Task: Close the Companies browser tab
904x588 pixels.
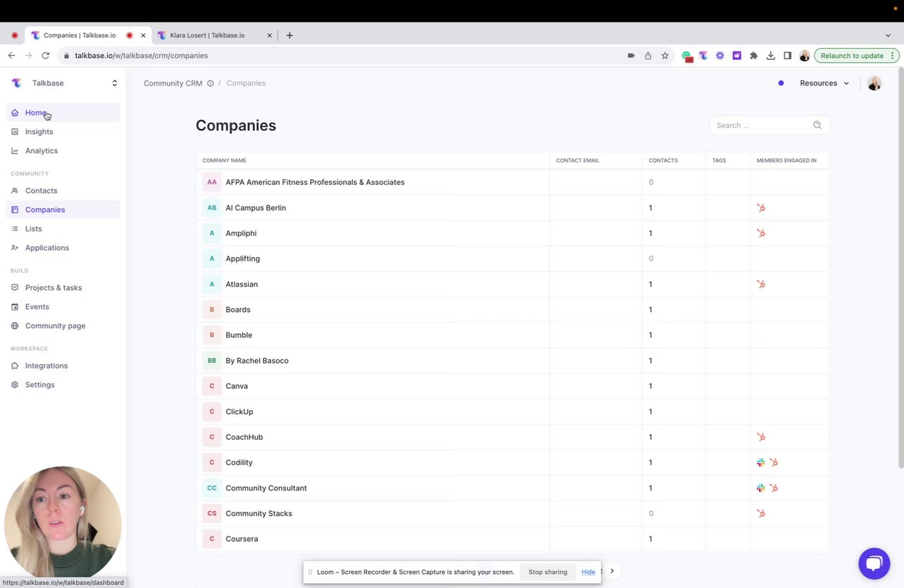Action: point(143,35)
